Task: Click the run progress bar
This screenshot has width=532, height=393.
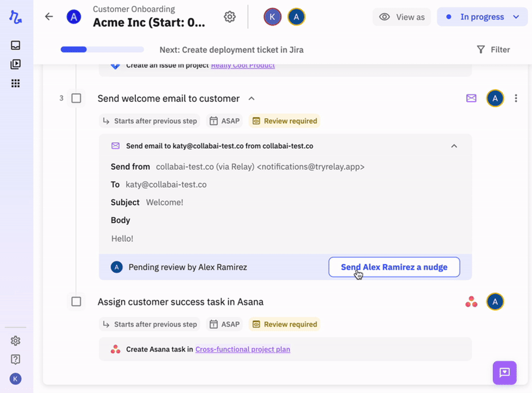Action: coord(102,49)
